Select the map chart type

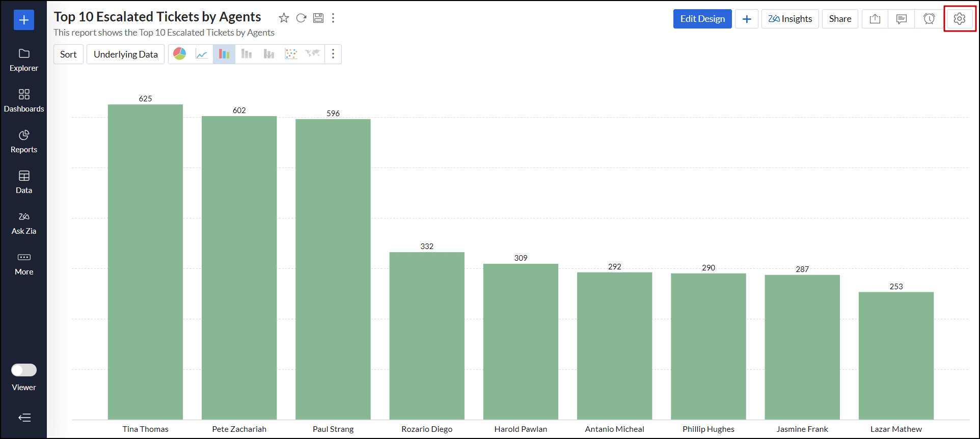pos(313,54)
